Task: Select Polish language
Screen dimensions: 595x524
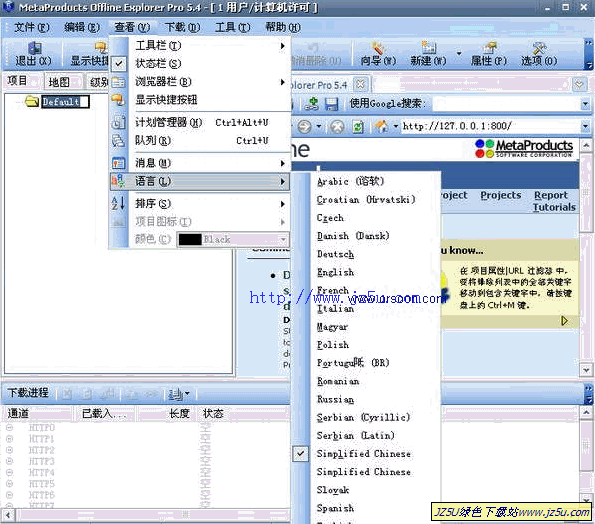Action: (333, 345)
